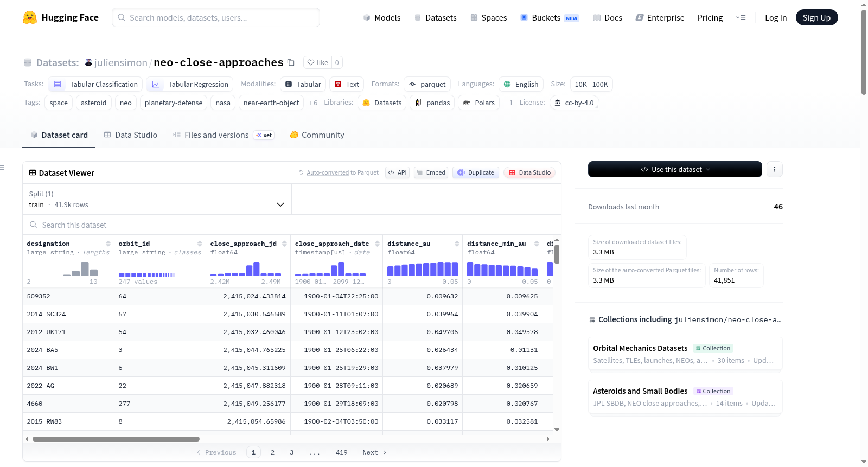Click the table horizontal scrollbar thumb

coord(116,439)
